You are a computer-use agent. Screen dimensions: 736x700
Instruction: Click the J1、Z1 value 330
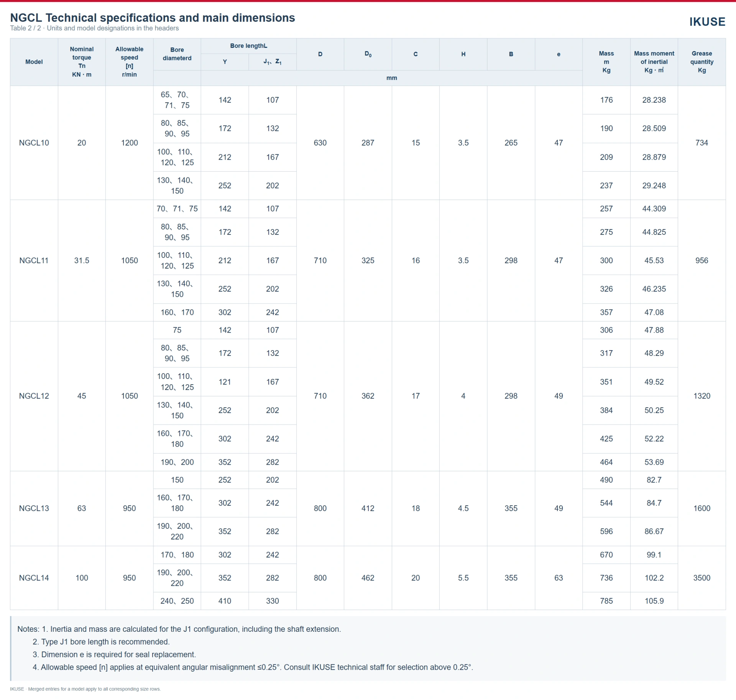(273, 601)
